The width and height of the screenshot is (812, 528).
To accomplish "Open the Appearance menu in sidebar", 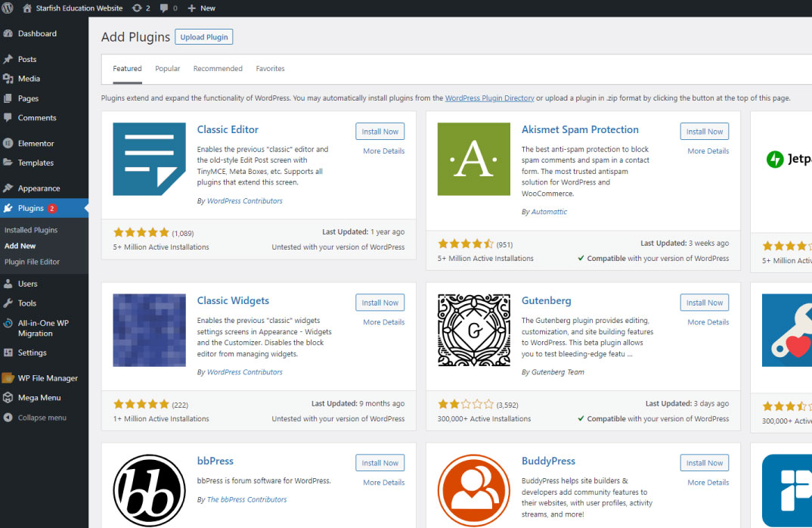I will [x=39, y=188].
